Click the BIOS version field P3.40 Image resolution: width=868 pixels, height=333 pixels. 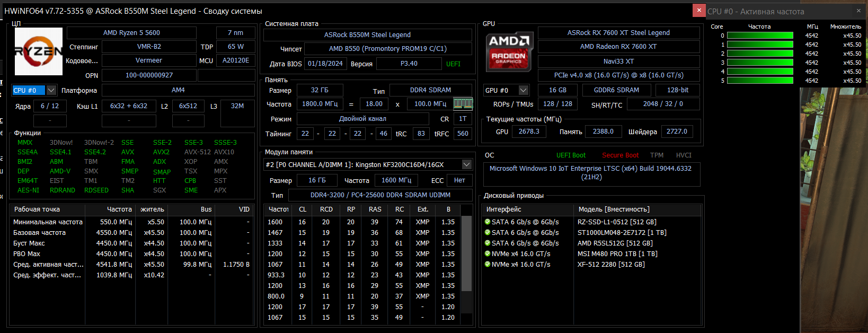409,64
